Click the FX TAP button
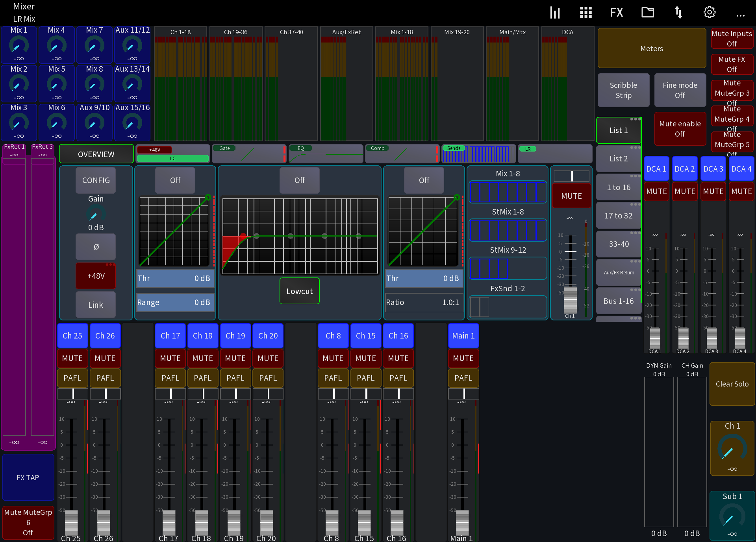The image size is (756, 542). (28, 477)
